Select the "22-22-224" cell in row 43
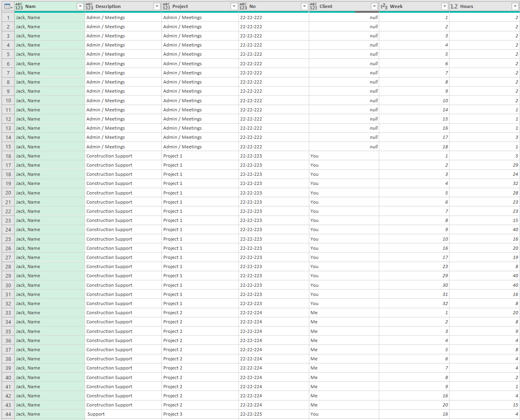The height and width of the screenshot is (420, 520). [274, 405]
